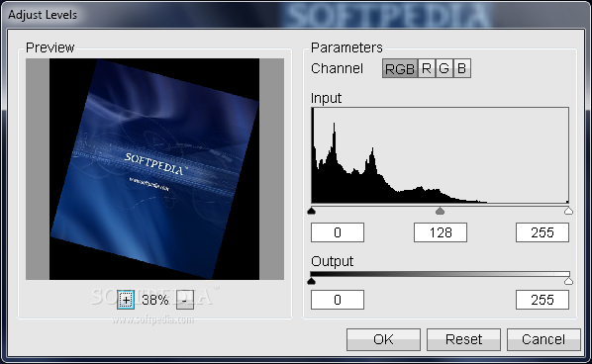Click the input shadow value field showing 0
This screenshot has width=592, height=364.
pos(338,232)
